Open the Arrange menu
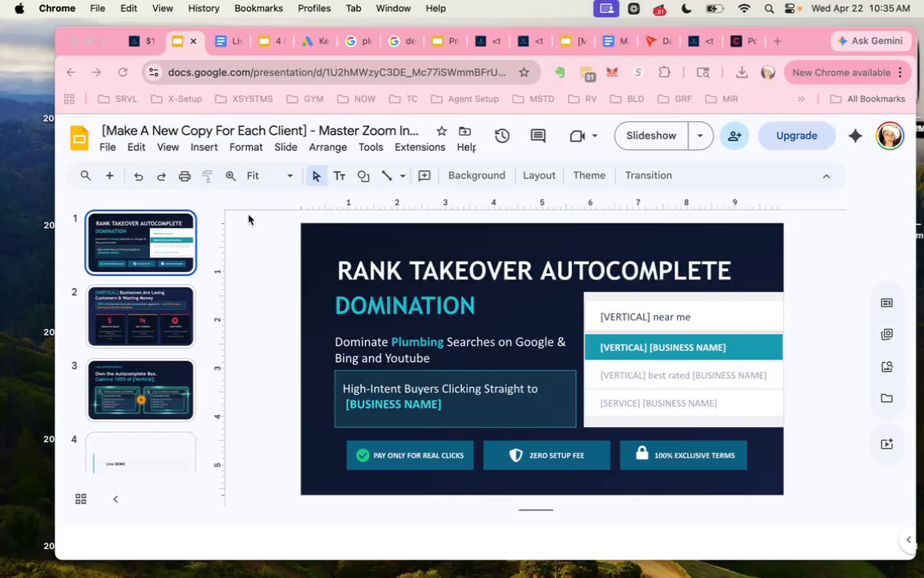Viewport: 924px width, 578px height. [327, 148]
